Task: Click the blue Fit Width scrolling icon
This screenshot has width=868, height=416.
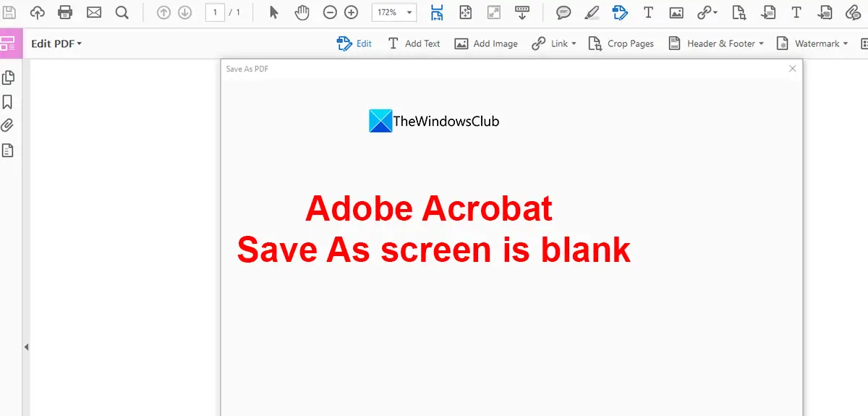Action: pos(437,12)
